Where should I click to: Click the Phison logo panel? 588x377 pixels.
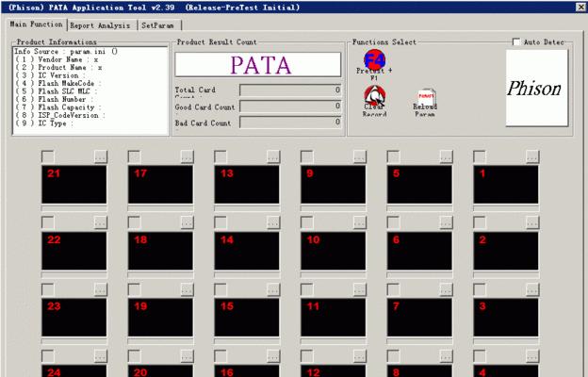(x=536, y=88)
